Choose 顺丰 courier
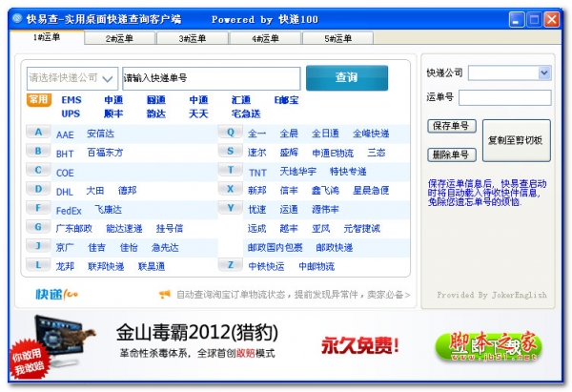 tap(113, 113)
